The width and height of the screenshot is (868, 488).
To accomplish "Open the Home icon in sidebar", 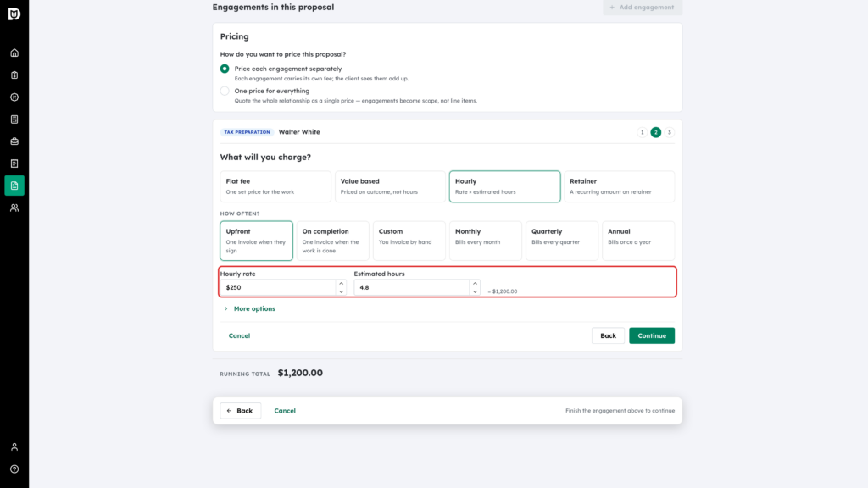I will [14, 53].
